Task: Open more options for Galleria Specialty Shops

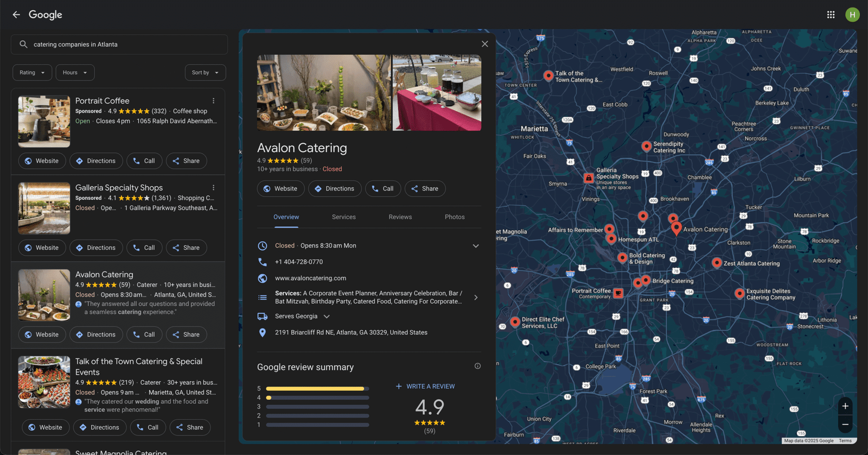Action: [214, 188]
